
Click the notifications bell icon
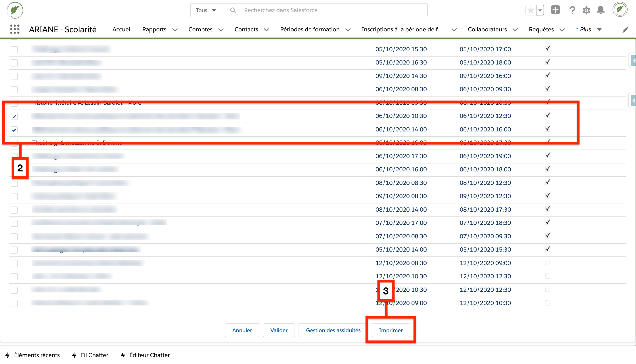(600, 10)
